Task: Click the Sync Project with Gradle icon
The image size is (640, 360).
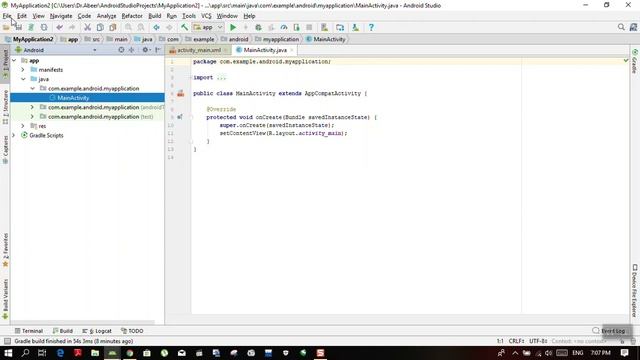Action: [x=340, y=27]
